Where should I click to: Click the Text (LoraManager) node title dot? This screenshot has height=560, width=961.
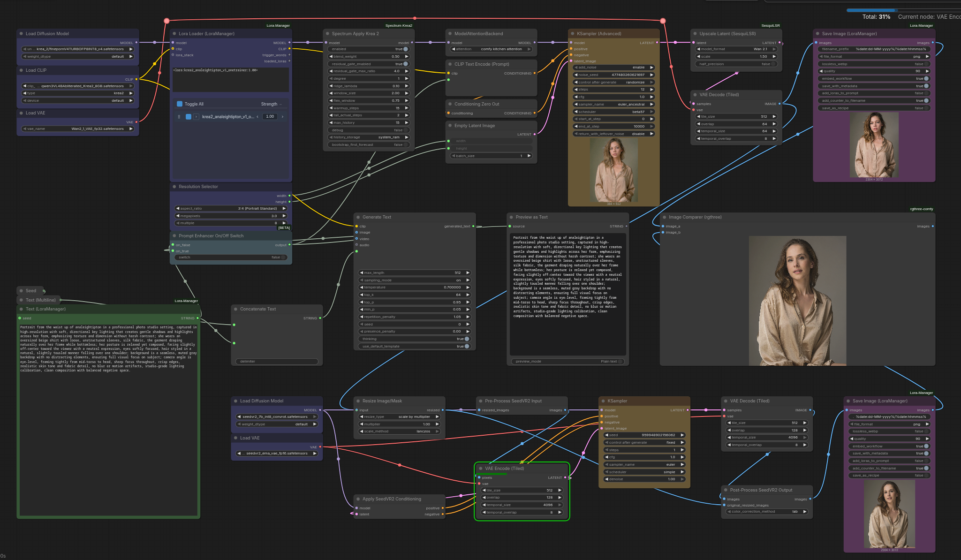tap(21, 309)
